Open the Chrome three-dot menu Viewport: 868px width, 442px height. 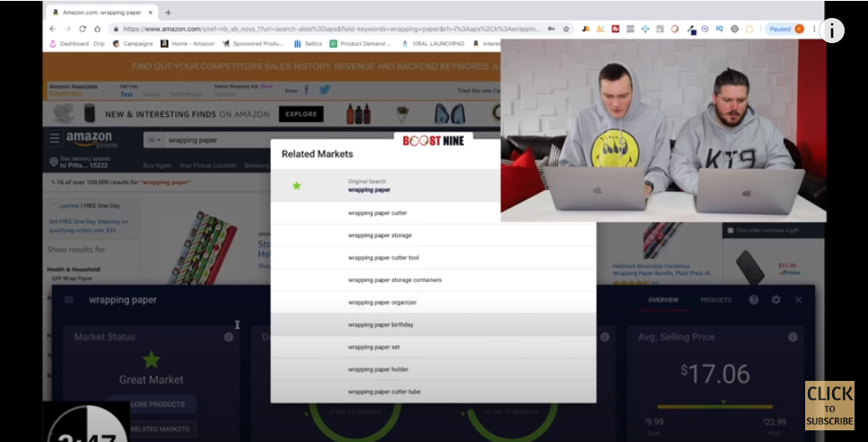(814, 29)
